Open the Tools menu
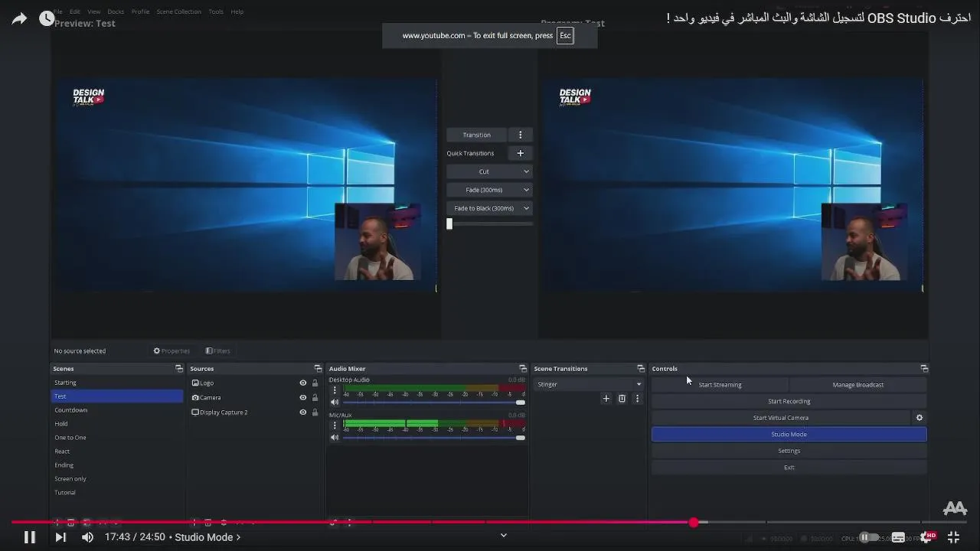This screenshot has height=551, width=980. coord(216,11)
